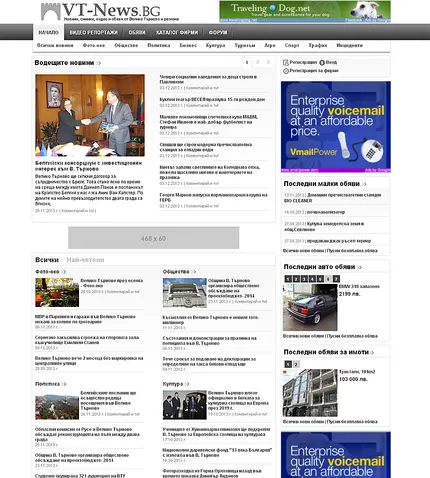Image resolution: width=430 pixels, height=478 pixels.
Task: Open the Traveling Dog.net banner ad
Action: (305, 11)
